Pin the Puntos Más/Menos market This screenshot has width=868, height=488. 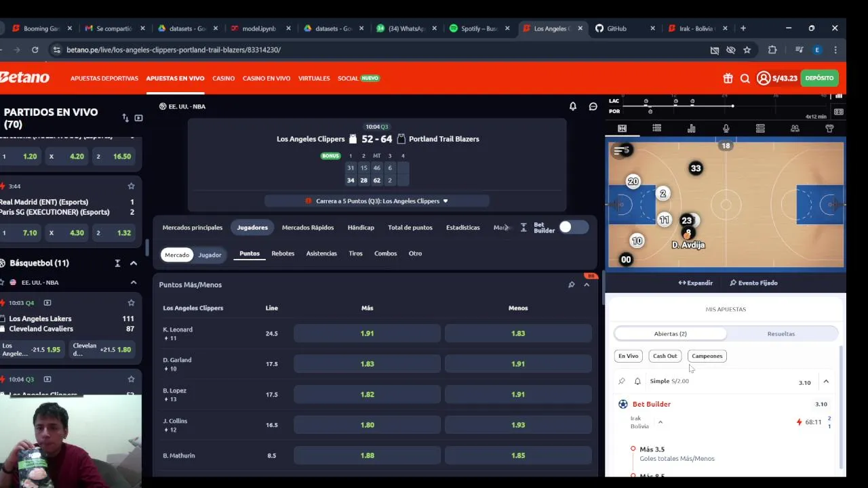click(x=572, y=285)
